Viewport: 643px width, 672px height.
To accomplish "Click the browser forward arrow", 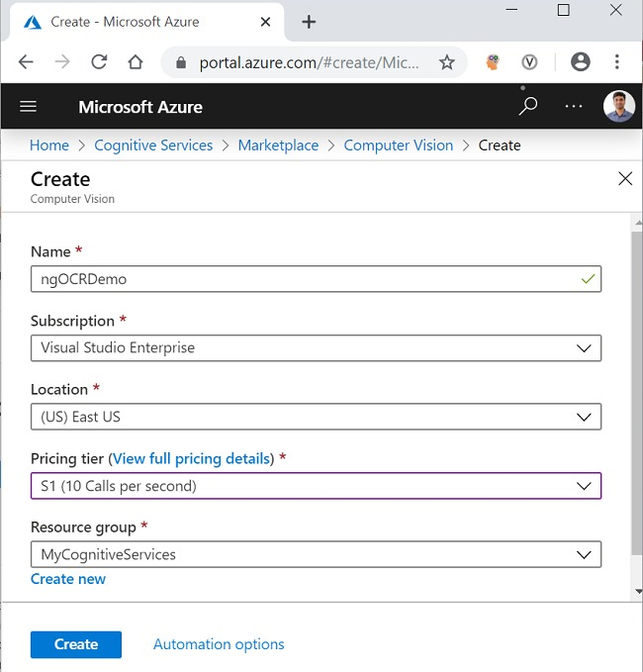I will (x=62, y=62).
